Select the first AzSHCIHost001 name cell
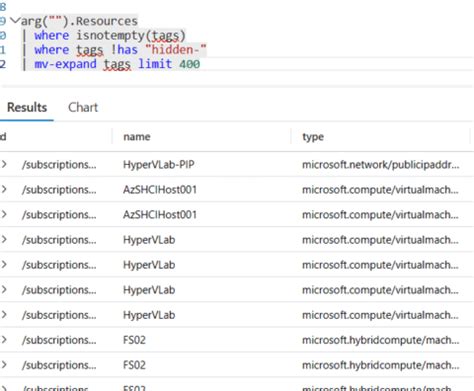 coord(160,190)
